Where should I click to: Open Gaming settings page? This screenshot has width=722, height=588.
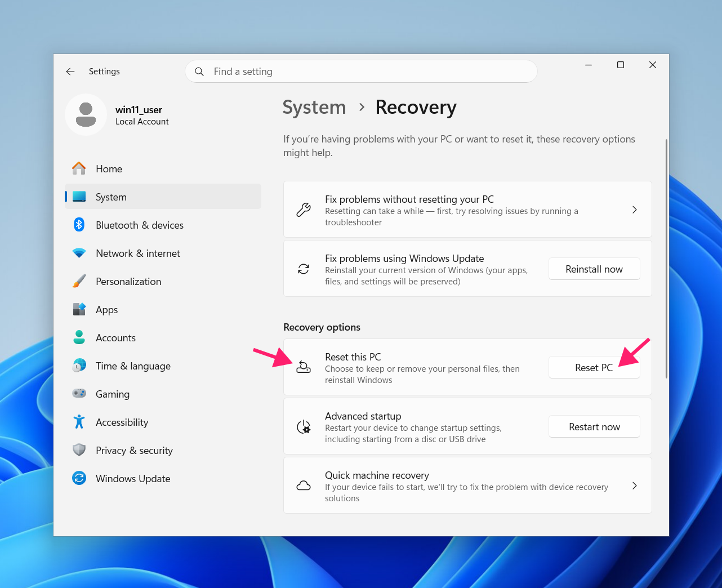point(163,394)
